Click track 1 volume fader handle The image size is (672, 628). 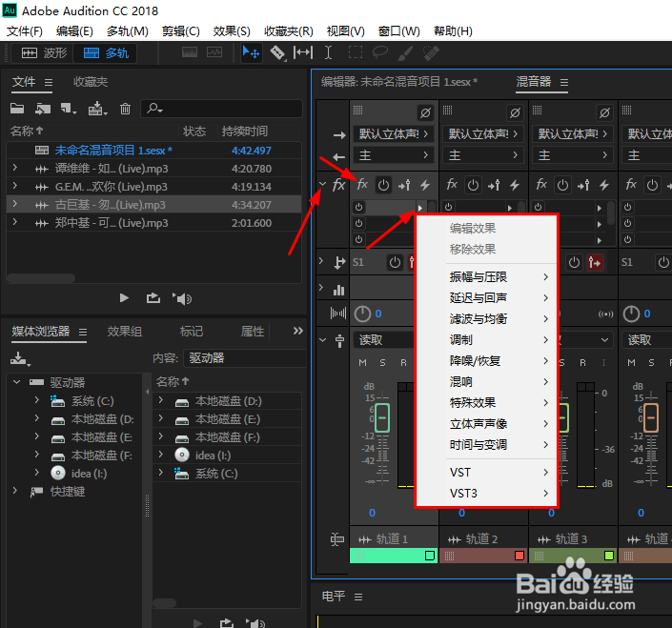382,417
